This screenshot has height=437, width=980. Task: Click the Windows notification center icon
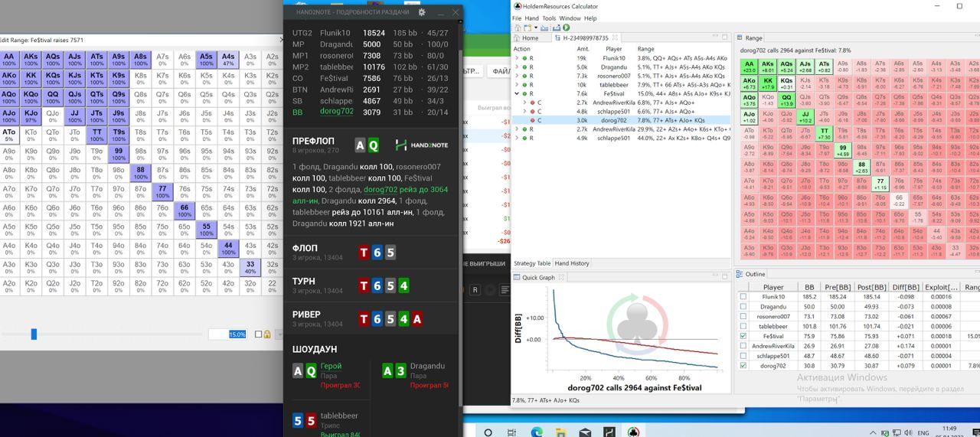click(975, 432)
